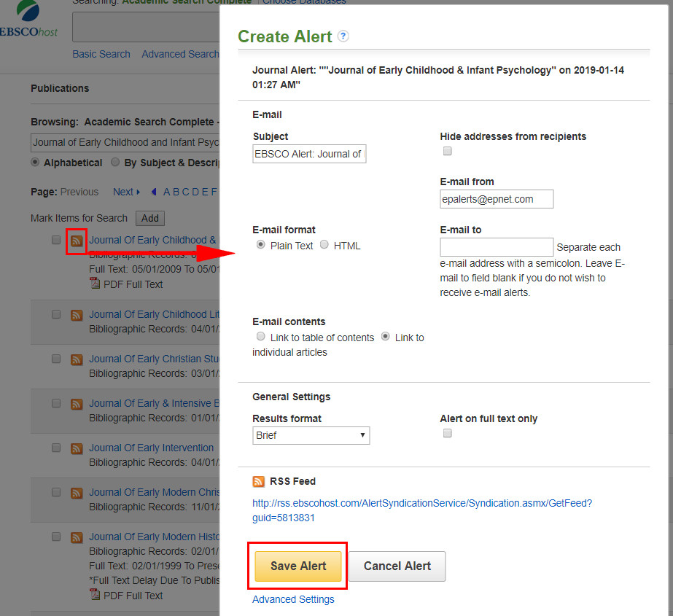Jump to publications starting with letter D
The width and height of the screenshot is (673, 616).
point(195,192)
